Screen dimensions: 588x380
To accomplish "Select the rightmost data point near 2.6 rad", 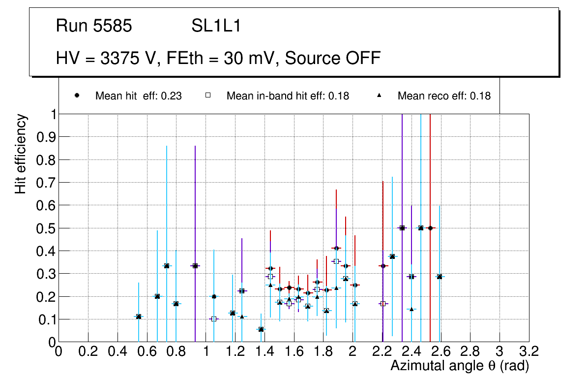I will coord(440,277).
